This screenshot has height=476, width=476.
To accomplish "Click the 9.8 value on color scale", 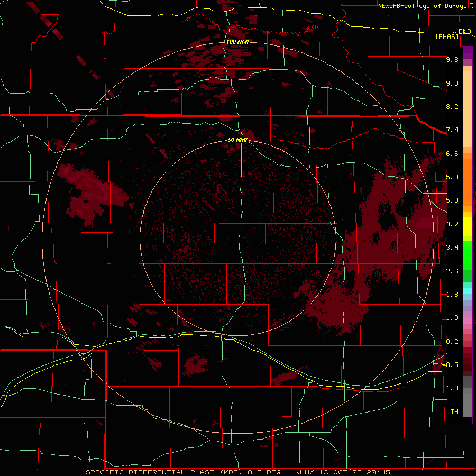I will [x=452, y=59].
